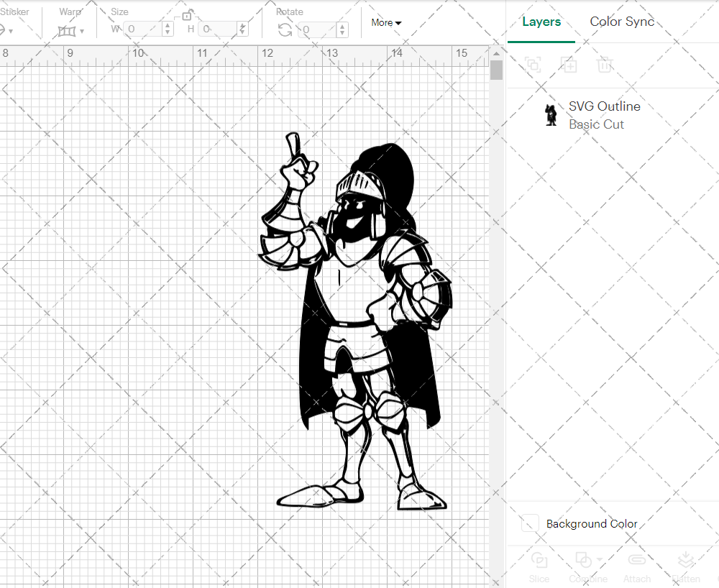719x588 pixels.
Task: Open the More dropdown menu
Action: (386, 22)
